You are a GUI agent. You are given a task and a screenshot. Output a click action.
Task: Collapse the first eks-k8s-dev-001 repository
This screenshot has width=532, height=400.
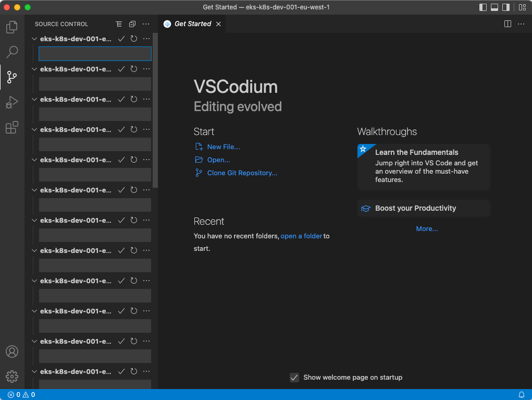[33, 38]
